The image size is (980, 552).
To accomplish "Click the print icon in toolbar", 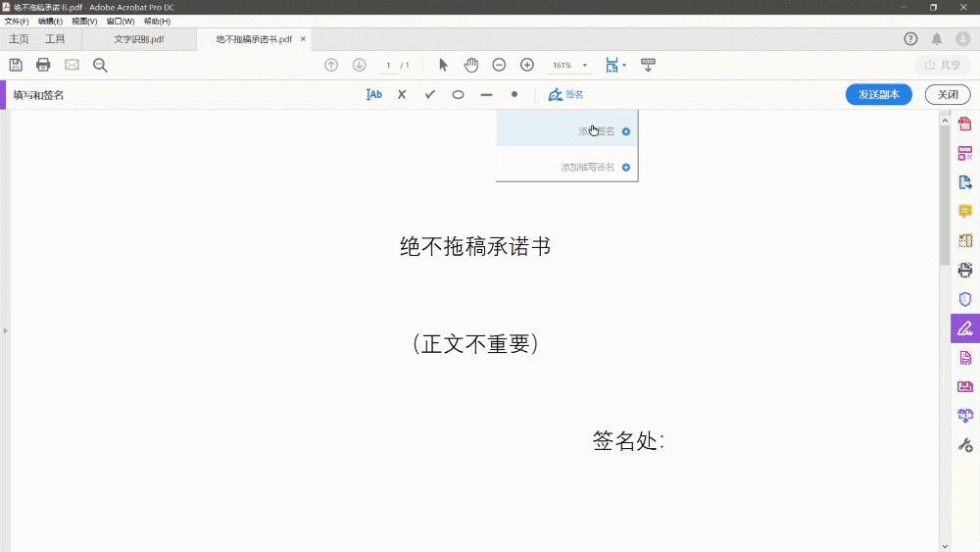I will point(43,65).
